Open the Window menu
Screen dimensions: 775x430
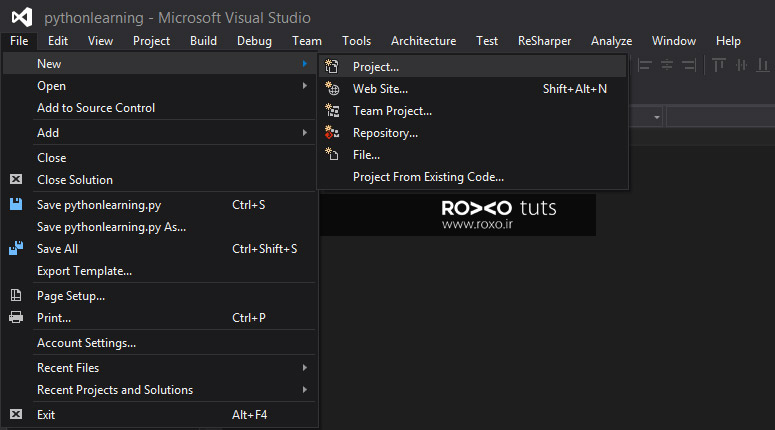674,41
